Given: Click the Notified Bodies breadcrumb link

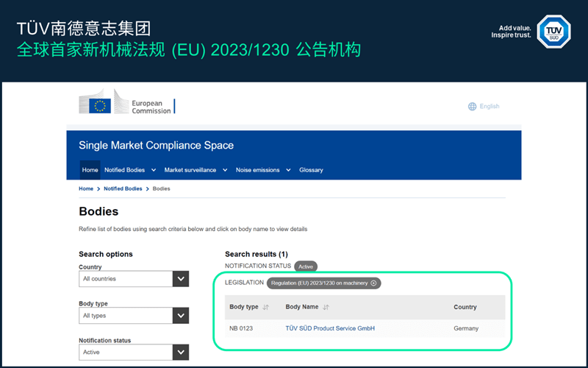Looking at the screenshot, I should [x=123, y=189].
